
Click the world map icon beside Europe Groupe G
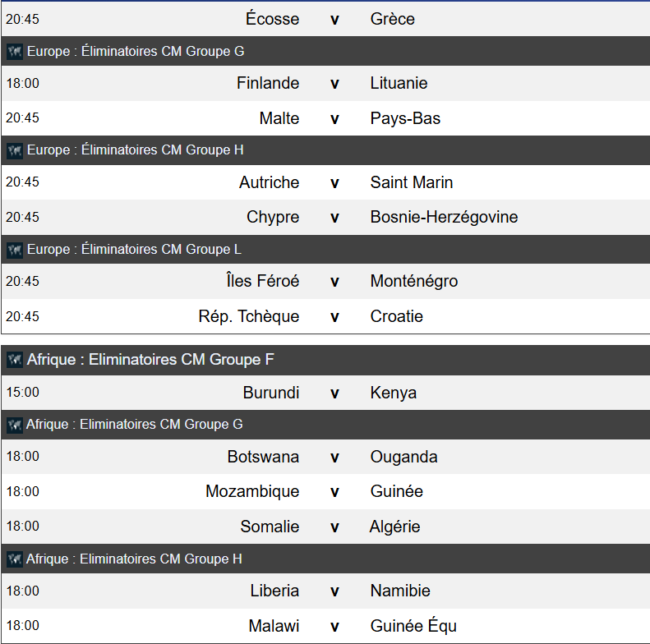15,52
